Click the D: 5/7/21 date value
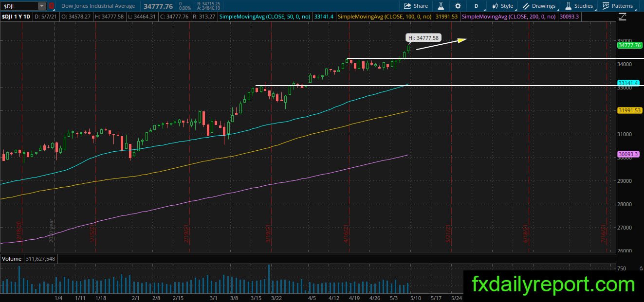644x302 pixels. [47, 17]
